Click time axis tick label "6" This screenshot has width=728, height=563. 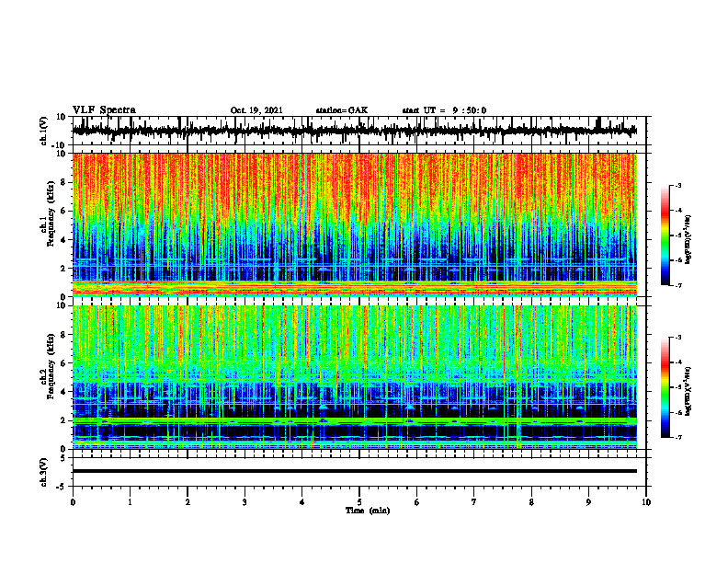click(417, 502)
